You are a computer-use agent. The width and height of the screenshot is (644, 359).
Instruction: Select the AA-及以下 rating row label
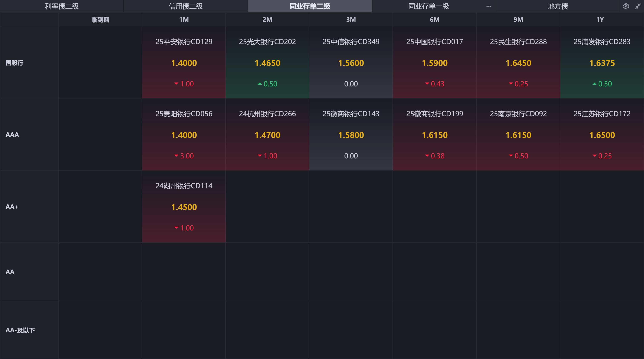click(20, 330)
